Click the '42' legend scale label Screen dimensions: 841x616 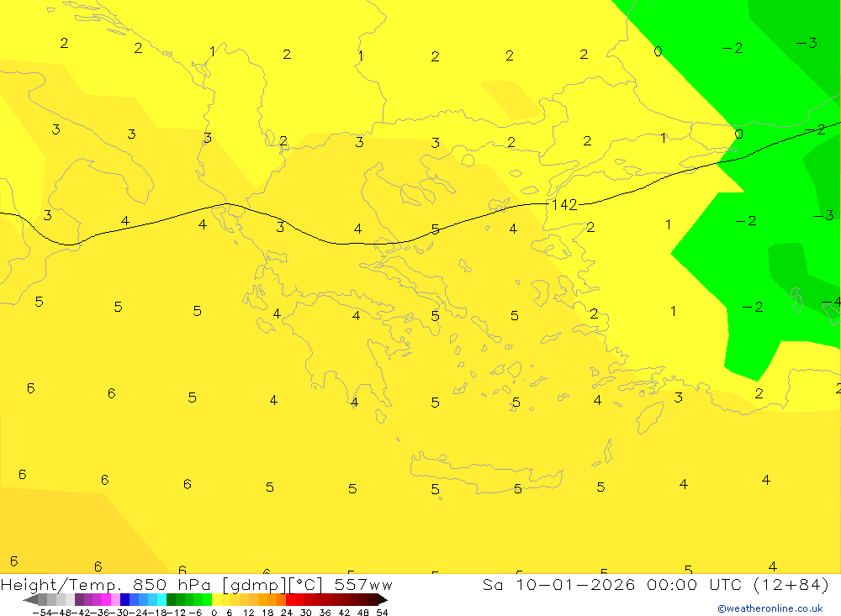[344, 613]
